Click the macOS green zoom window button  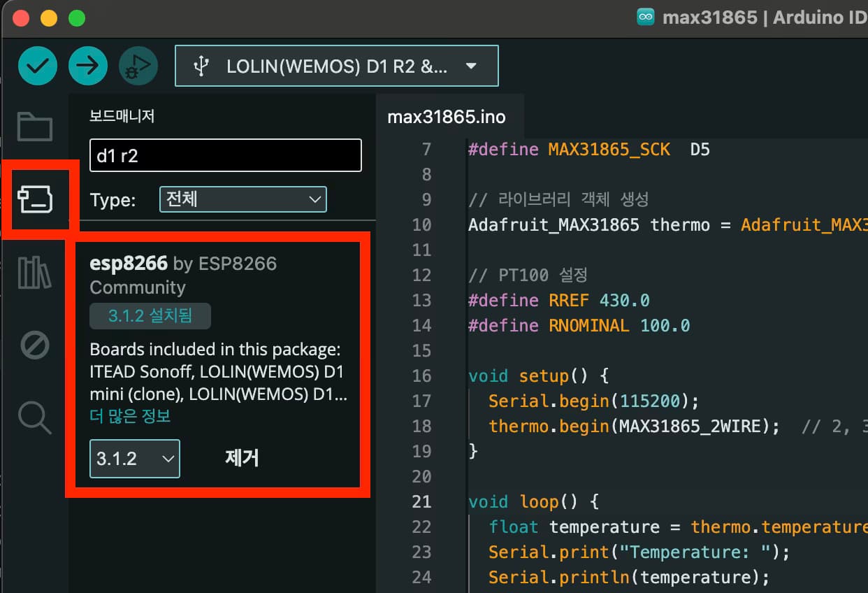(x=77, y=18)
